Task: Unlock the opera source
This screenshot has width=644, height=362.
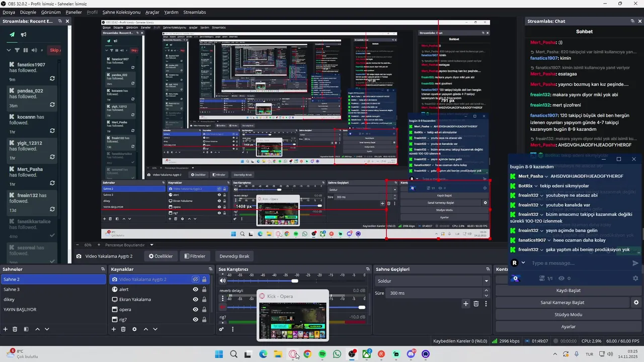Action: (204, 310)
